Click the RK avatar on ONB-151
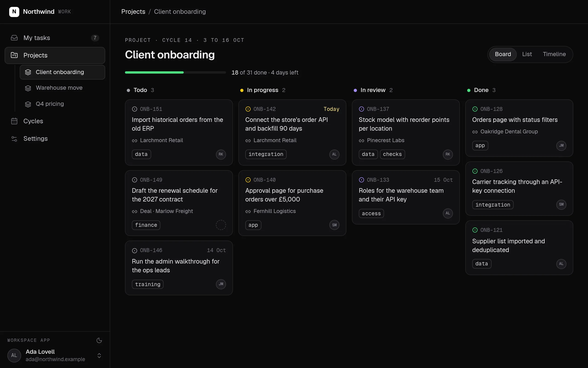The width and height of the screenshot is (588, 368). coord(221,154)
